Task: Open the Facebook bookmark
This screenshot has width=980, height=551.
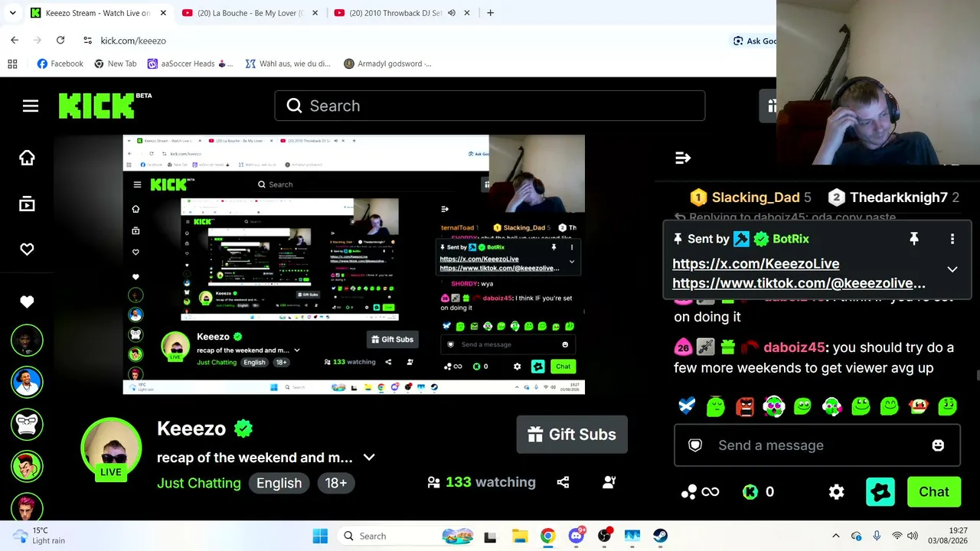Action: coord(60,64)
